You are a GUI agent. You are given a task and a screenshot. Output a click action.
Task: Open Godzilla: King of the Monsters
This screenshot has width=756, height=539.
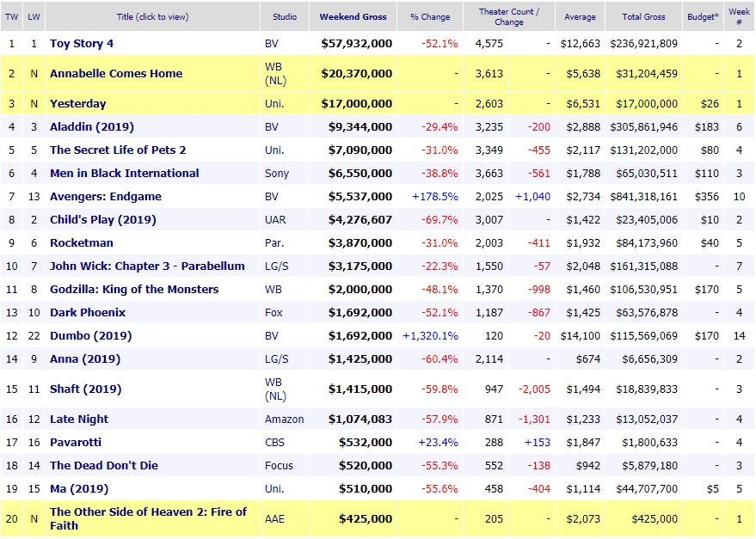(x=134, y=289)
